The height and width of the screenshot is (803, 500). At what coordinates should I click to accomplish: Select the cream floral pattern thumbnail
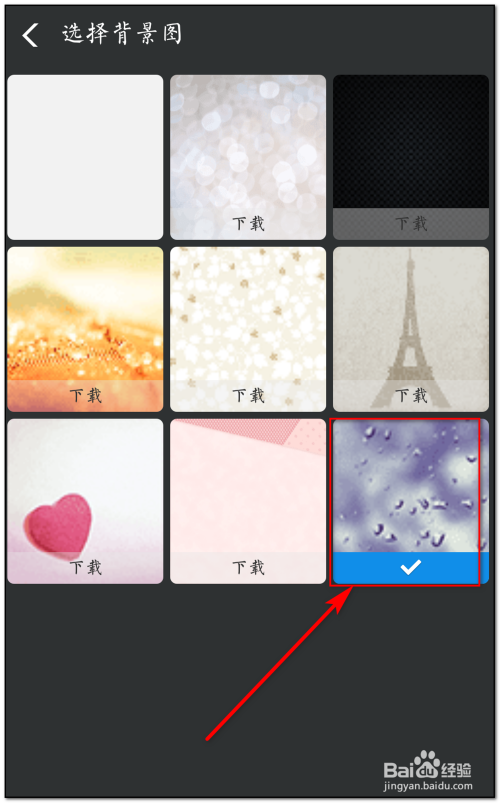tap(248, 329)
